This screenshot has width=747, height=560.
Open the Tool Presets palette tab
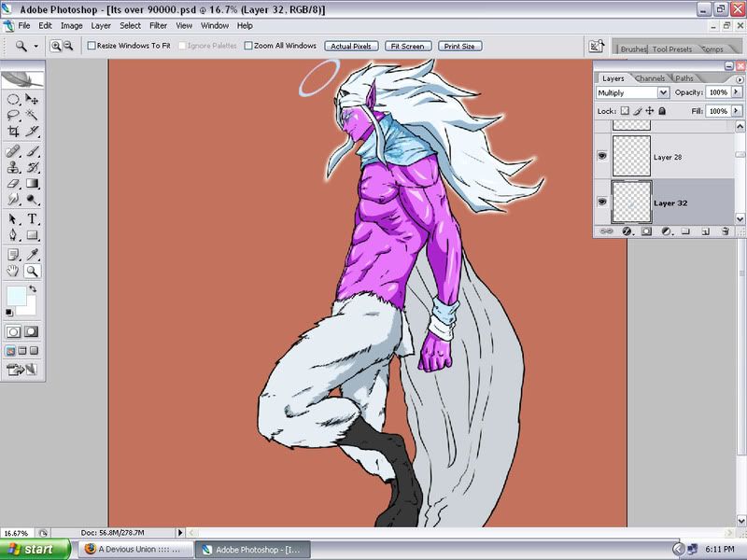pos(671,49)
